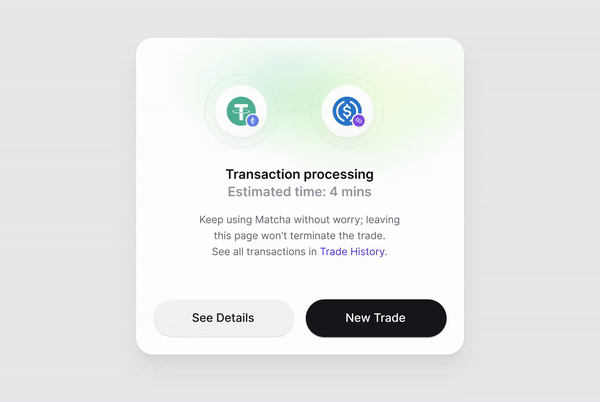Click the blue USDC dollar token icon

pos(346,110)
